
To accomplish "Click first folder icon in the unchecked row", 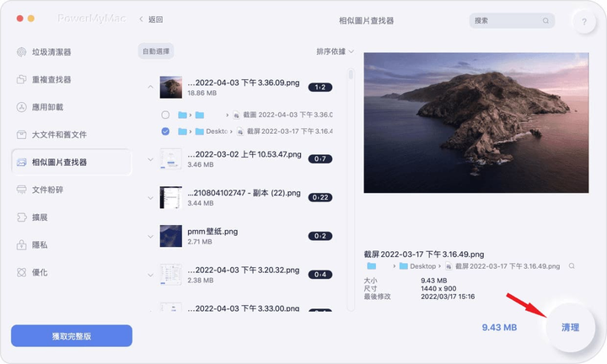I will point(182,115).
